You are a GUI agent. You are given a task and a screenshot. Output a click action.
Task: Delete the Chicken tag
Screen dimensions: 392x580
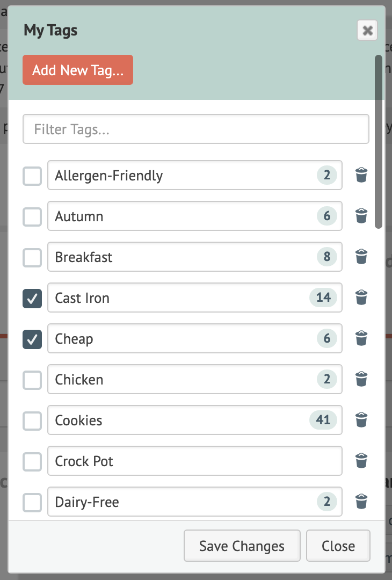pos(361,379)
